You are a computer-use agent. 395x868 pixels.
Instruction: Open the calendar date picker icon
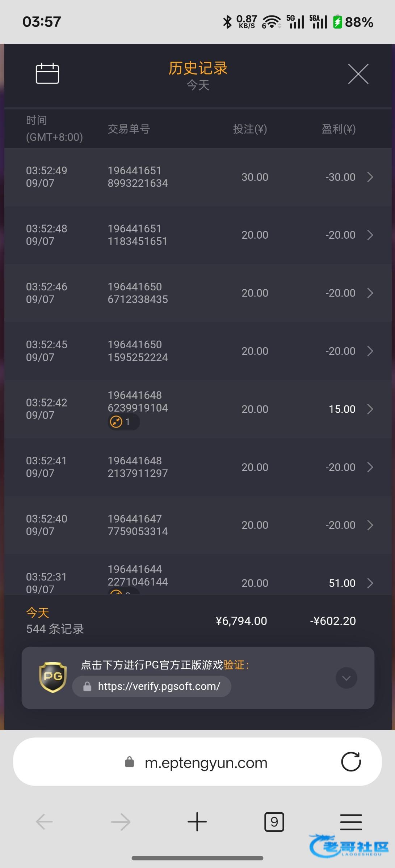coord(47,73)
